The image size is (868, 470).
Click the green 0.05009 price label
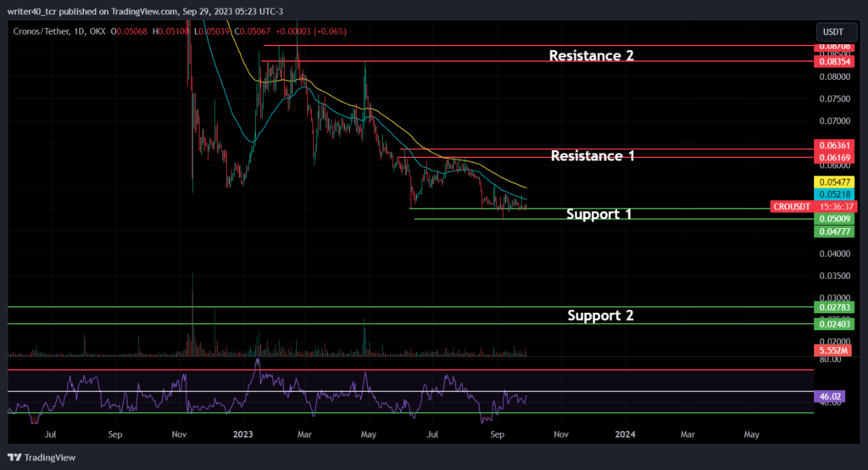pyautogui.click(x=834, y=219)
